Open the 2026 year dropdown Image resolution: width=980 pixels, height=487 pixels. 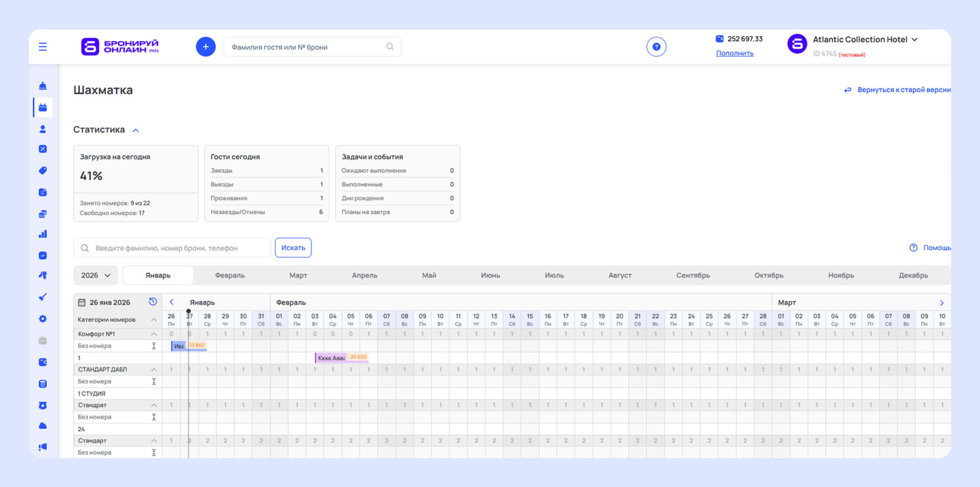pyautogui.click(x=95, y=275)
